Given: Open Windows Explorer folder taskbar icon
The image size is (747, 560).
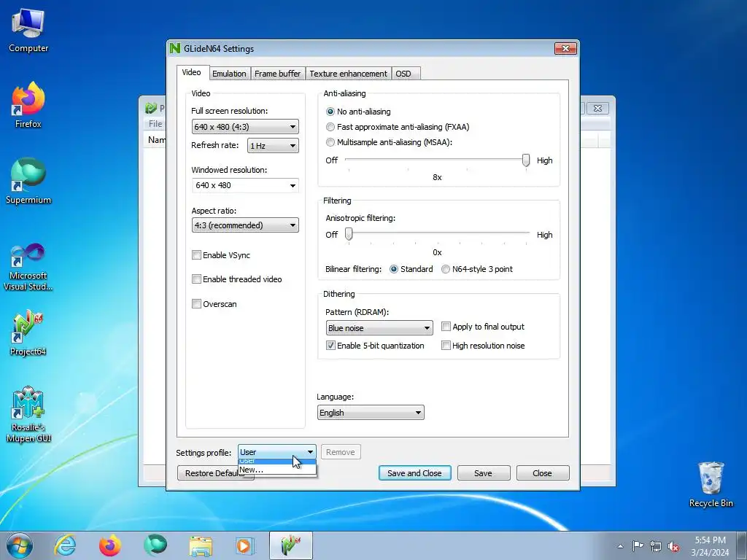Looking at the screenshot, I should click(x=201, y=545).
